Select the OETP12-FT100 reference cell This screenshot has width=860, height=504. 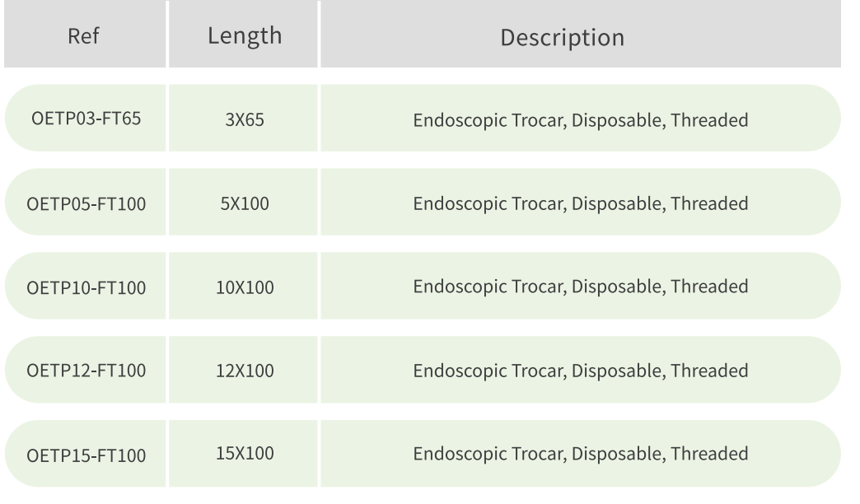86,371
